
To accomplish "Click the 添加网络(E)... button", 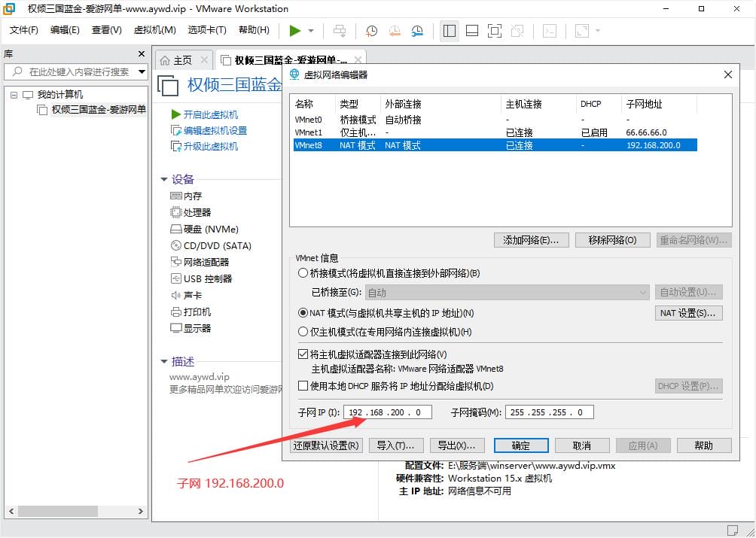I will click(531, 240).
